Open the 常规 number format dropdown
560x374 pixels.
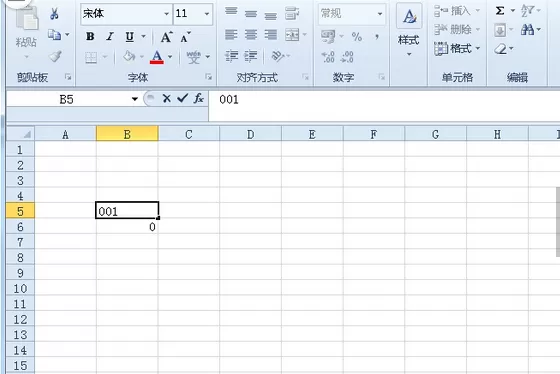click(380, 14)
